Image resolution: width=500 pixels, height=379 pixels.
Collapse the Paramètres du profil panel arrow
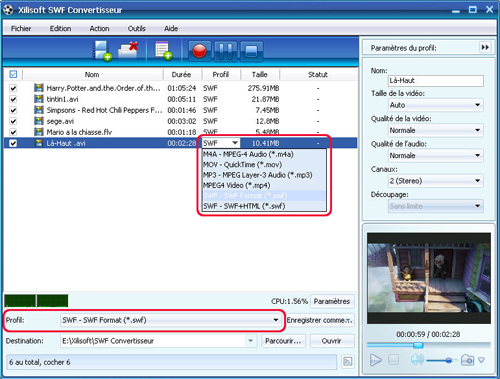pyautogui.click(x=485, y=47)
